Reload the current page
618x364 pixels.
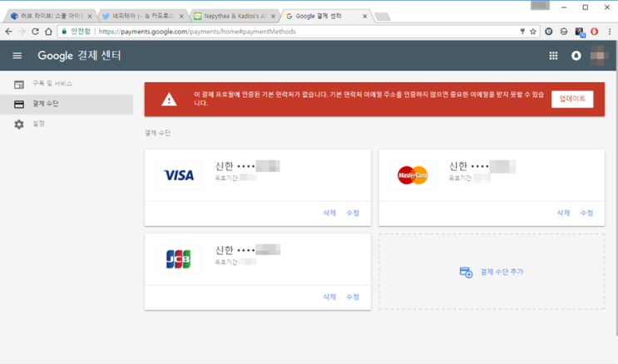[x=35, y=32]
